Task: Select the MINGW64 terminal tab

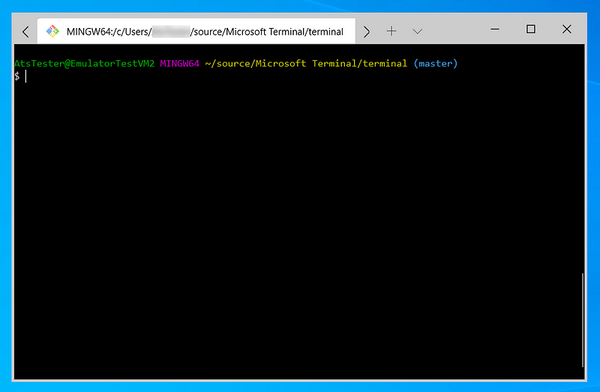Action: [196, 31]
